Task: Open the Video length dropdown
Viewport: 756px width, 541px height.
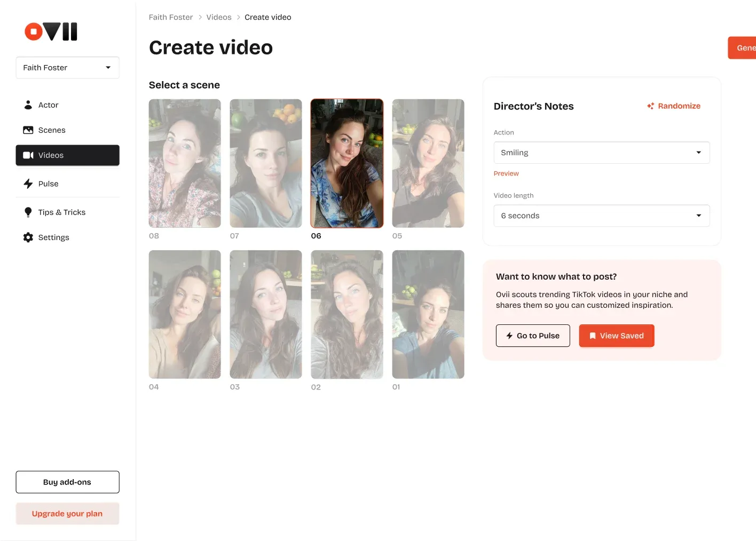Action: coord(601,216)
